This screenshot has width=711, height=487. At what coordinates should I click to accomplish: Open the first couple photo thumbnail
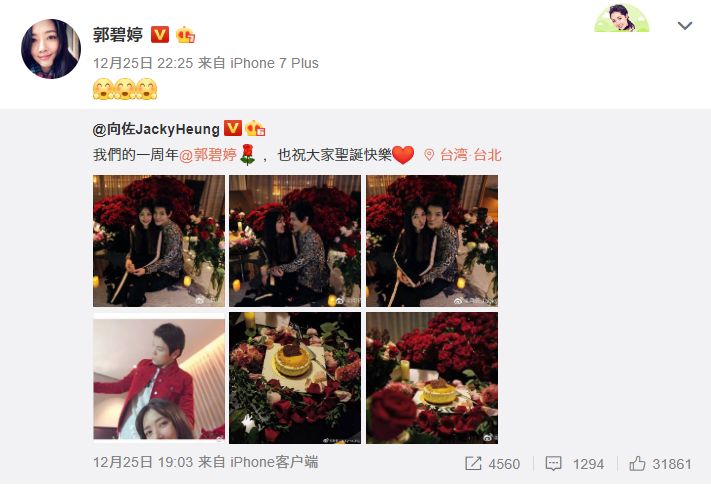coord(159,241)
